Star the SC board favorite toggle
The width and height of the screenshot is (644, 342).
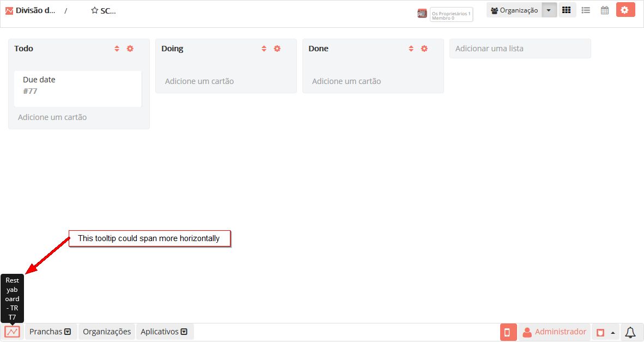pos(93,10)
